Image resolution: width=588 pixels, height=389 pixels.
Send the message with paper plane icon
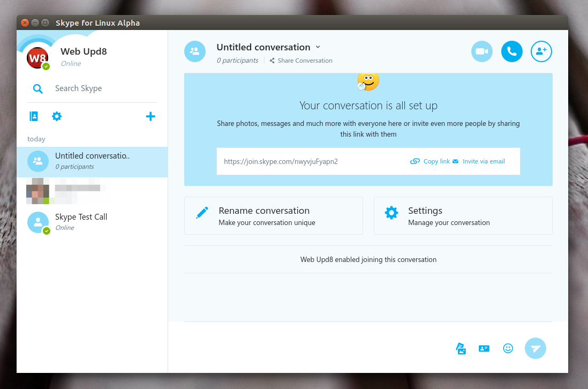[535, 348]
